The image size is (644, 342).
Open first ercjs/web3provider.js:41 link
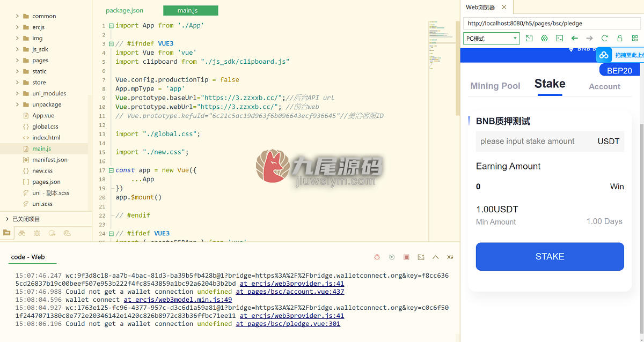tap(292, 284)
